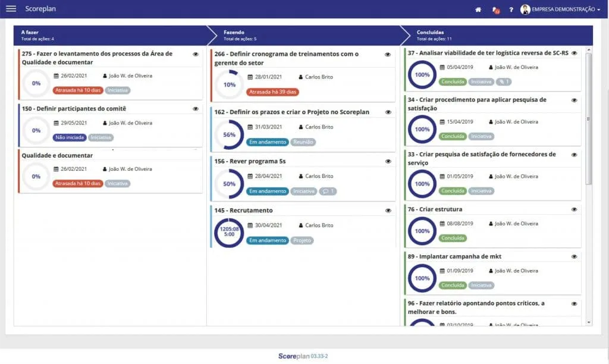This screenshot has width=609, height=364.
Task: Click Projeto tag on Recrutamento card
Action: coord(302,240)
